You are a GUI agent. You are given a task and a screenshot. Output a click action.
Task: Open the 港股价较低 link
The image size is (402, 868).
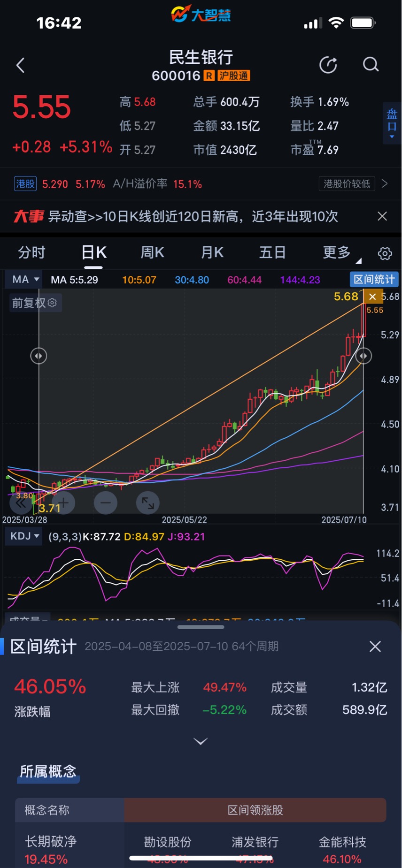coord(347,183)
